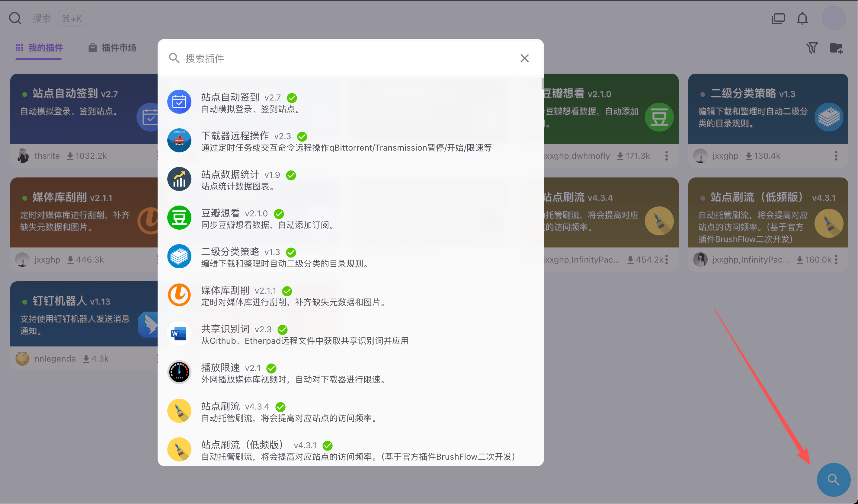
Task: Open 站点刷流（低频版）card three-dot menu
Action: (836, 260)
